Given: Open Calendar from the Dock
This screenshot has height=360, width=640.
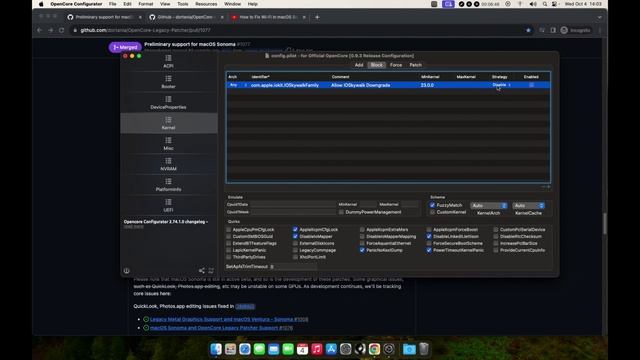Looking at the screenshot, I should point(302,349).
